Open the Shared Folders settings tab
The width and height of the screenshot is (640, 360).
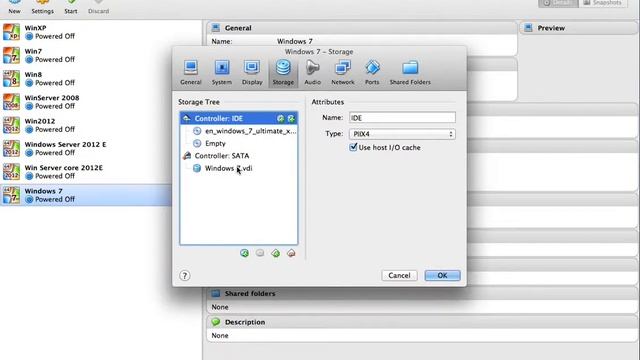[x=410, y=73]
